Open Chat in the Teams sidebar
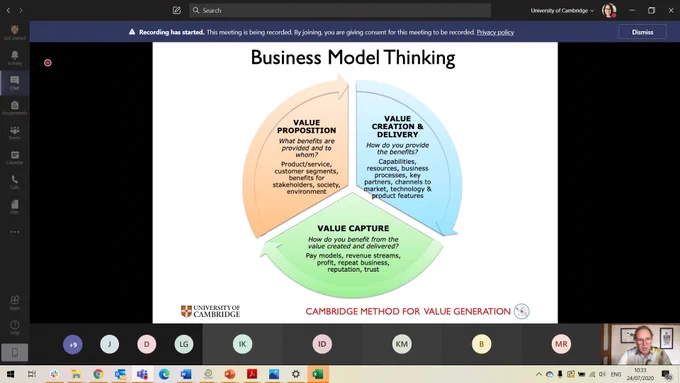The width and height of the screenshot is (680, 383). [15, 82]
